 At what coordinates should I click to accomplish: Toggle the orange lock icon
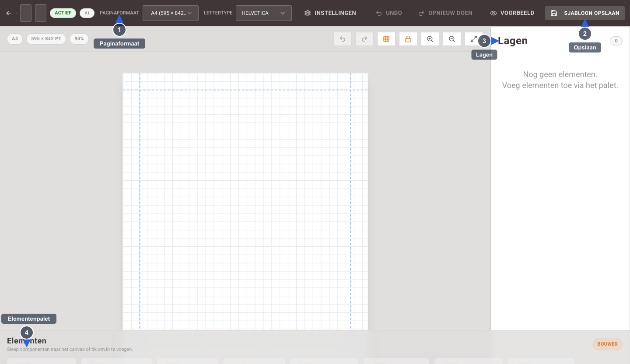coord(408,39)
